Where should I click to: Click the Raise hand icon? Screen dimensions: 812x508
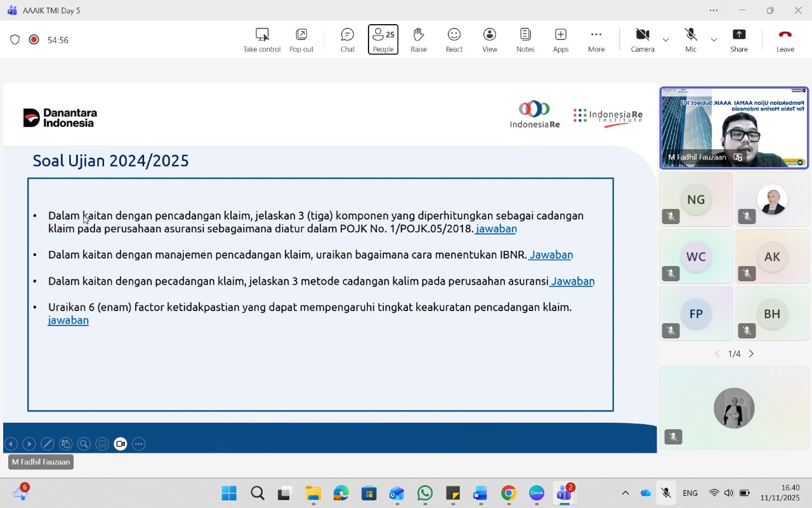418,39
